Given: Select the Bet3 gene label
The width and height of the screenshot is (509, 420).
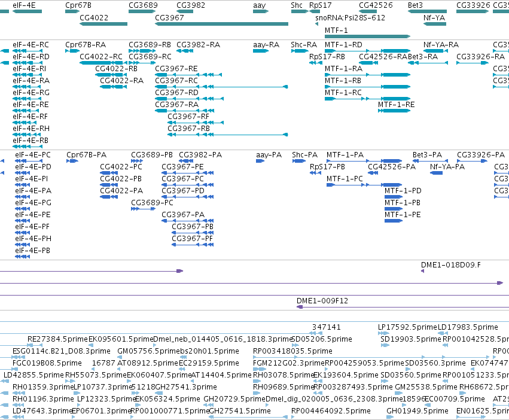Looking at the screenshot, I should [415, 5].
